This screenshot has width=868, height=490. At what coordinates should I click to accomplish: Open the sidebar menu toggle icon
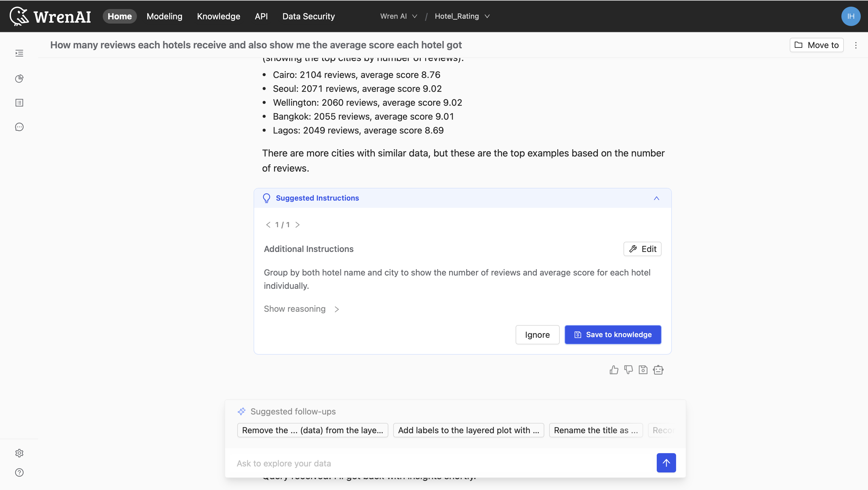pyautogui.click(x=19, y=53)
